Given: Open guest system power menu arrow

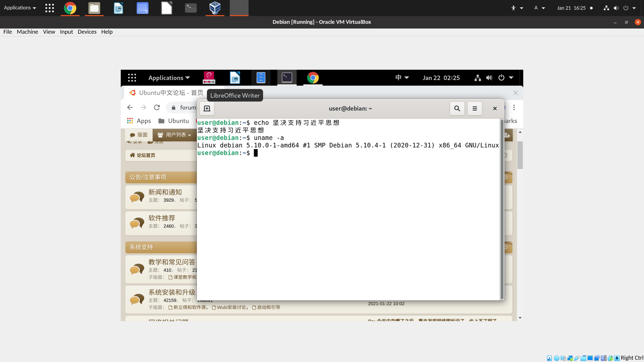Looking at the screenshot, I should [x=511, y=78].
